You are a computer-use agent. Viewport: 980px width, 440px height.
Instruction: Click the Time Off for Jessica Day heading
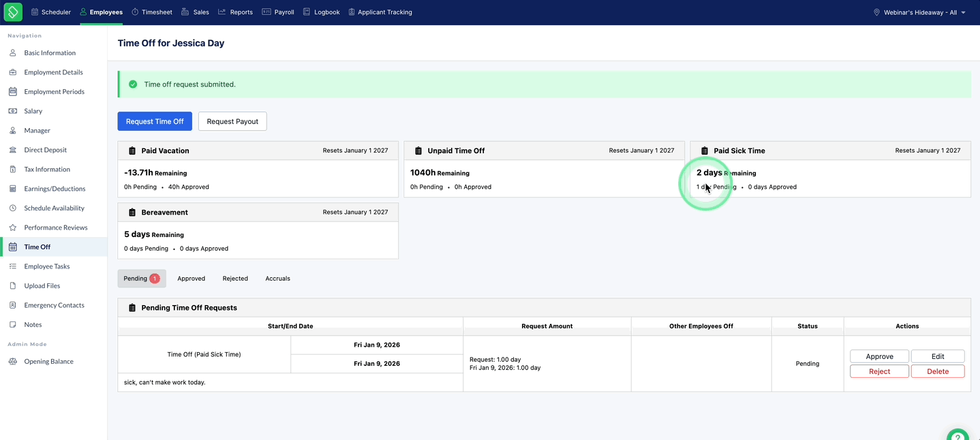171,43
